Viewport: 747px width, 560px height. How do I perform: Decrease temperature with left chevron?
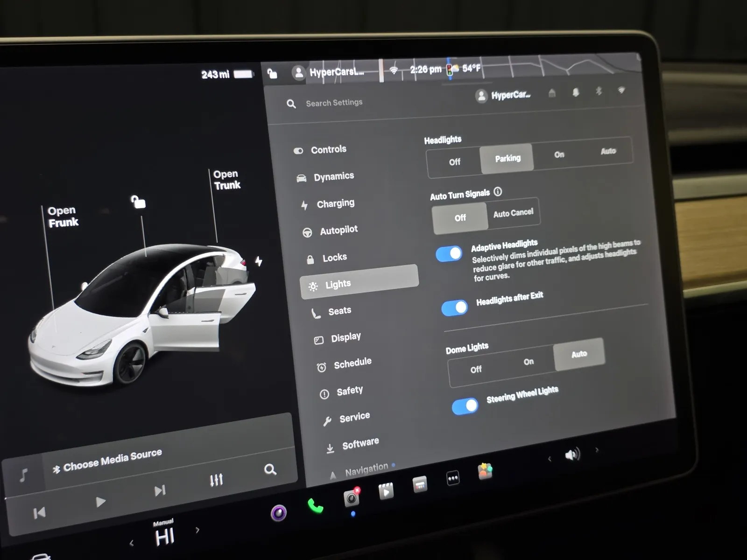[x=132, y=543]
